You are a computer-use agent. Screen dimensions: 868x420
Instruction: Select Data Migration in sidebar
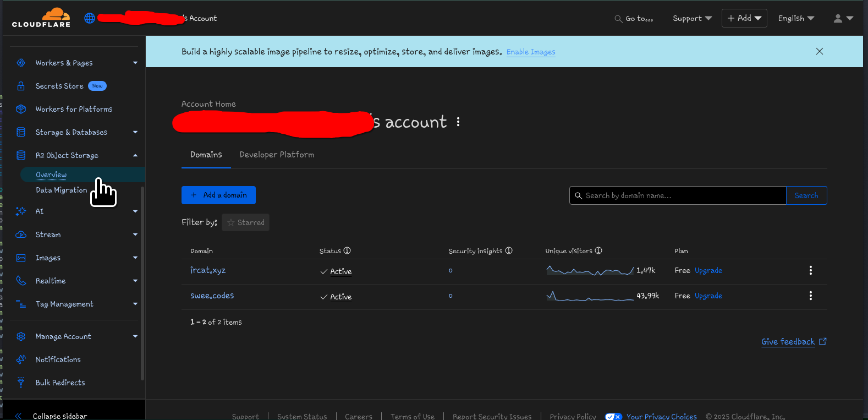61,190
